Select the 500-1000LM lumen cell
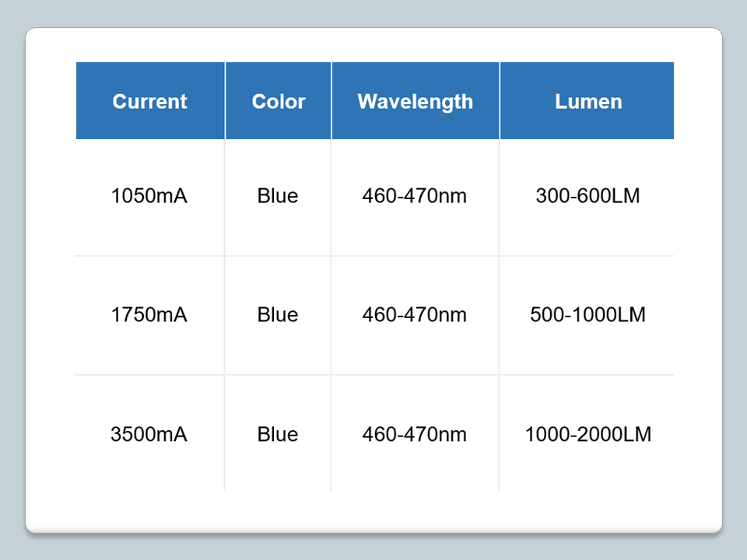 [588, 315]
